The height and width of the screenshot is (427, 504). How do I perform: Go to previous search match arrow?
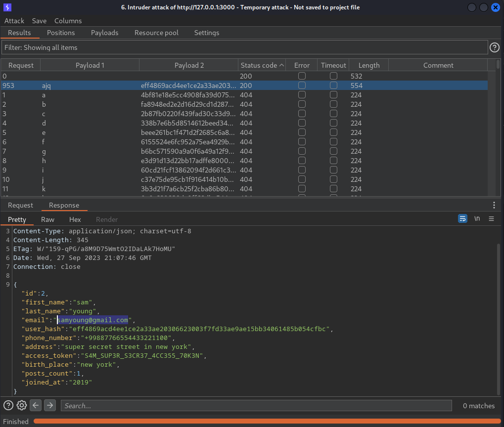36,406
